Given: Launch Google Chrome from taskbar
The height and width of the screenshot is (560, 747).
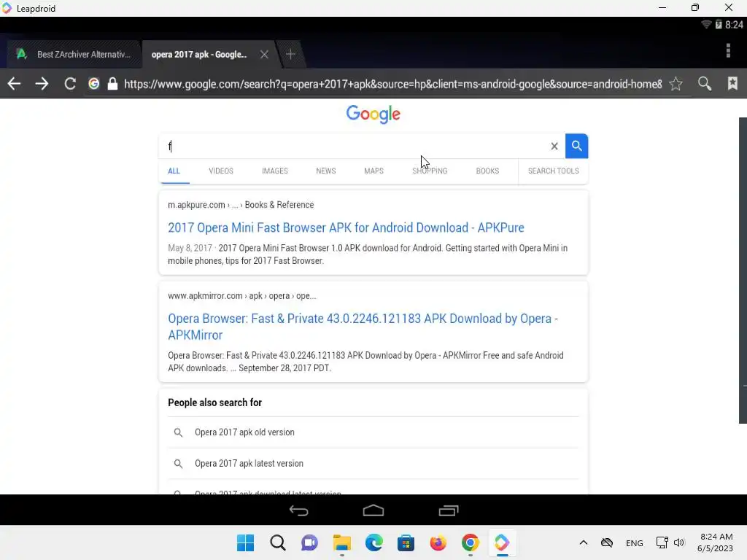Looking at the screenshot, I should click(x=471, y=542).
